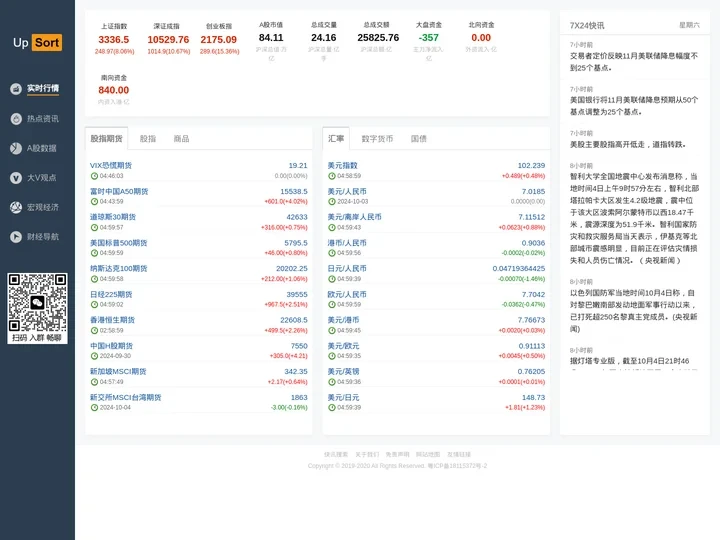Switch to the 数字货币 tab
The height and width of the screenshot is (540, 720).
click(x=377, y=139)
